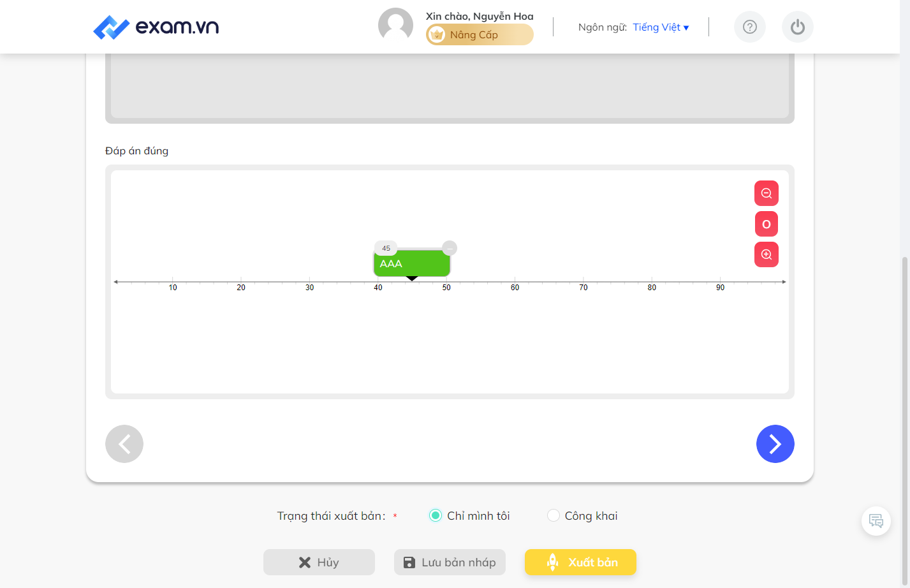This screenshot has width=910, height=588.
Task: Open the chat feedback icon
Action: pyautogui.click(x=876, y=521)
